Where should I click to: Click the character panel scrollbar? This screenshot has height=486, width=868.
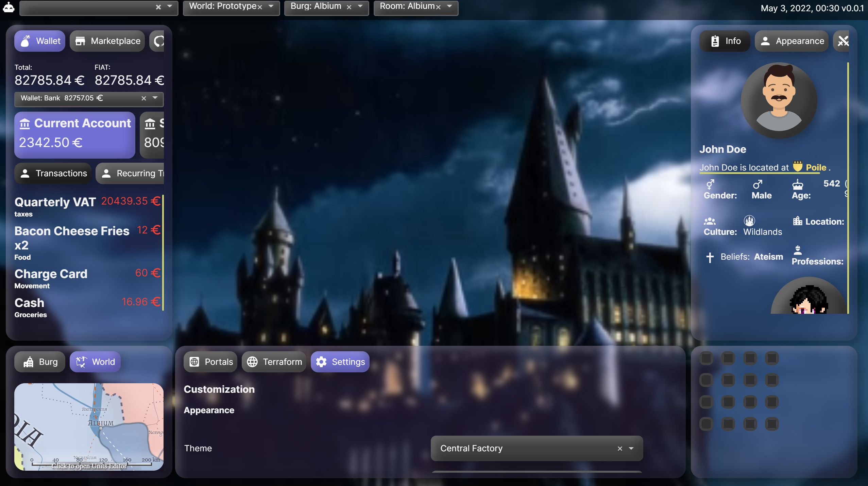pos(848,188)
